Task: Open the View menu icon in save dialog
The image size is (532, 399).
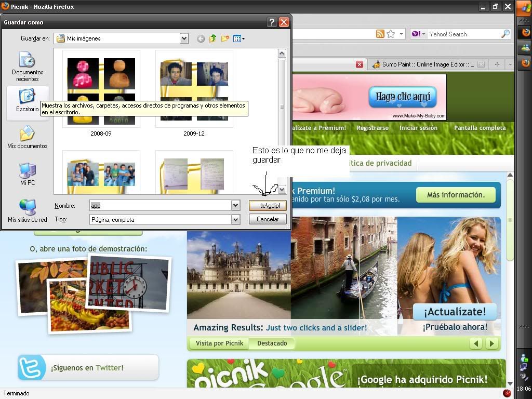Action: point(239,38)
